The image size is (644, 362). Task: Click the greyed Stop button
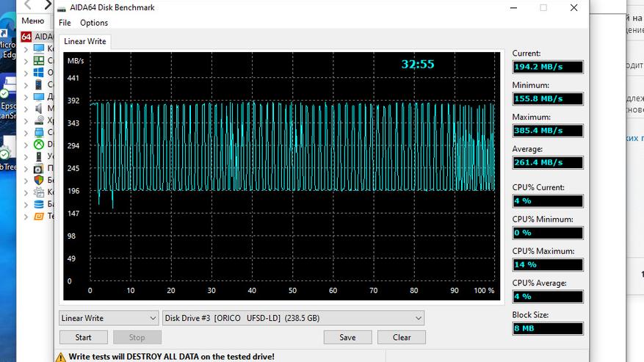137,337
